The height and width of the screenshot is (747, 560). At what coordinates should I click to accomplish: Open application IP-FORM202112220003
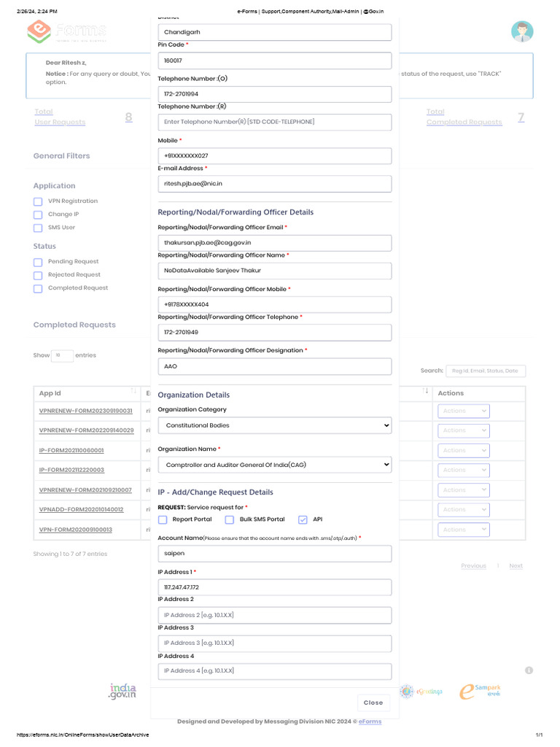pos(71,471)
